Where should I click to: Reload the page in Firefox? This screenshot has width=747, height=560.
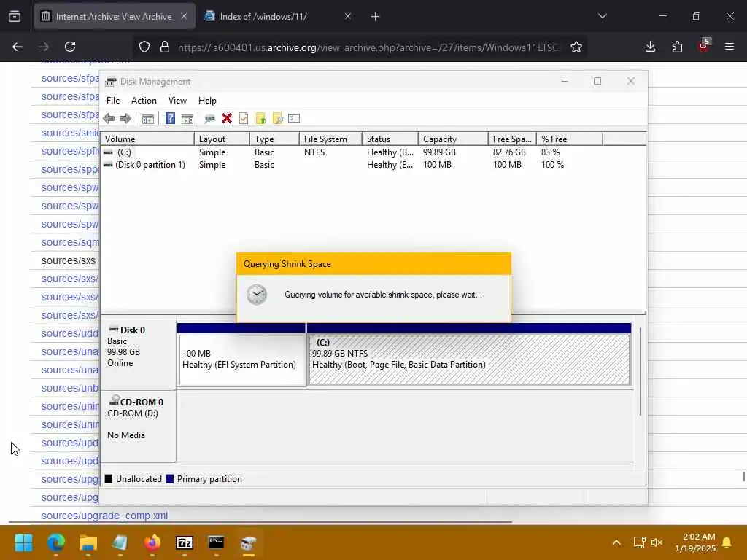coord(70,47)
